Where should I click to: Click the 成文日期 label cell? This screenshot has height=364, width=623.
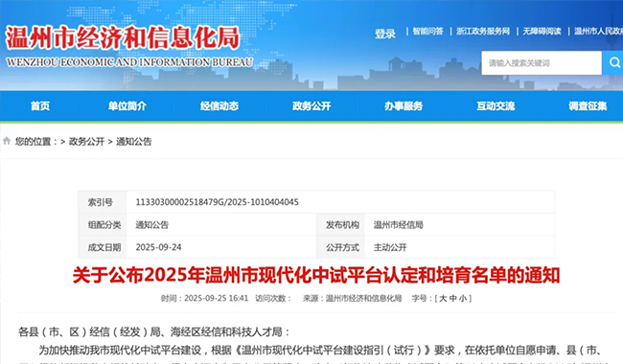click(103, 247)
